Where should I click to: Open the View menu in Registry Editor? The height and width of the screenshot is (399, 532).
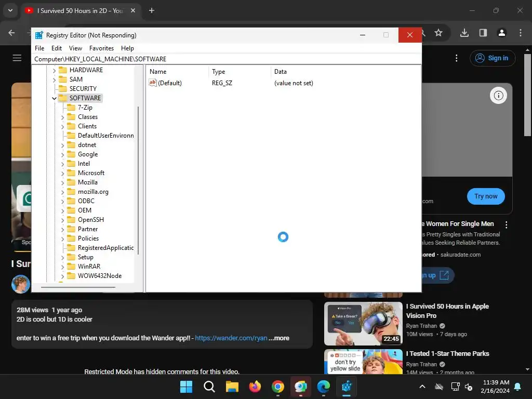[75, 48]
